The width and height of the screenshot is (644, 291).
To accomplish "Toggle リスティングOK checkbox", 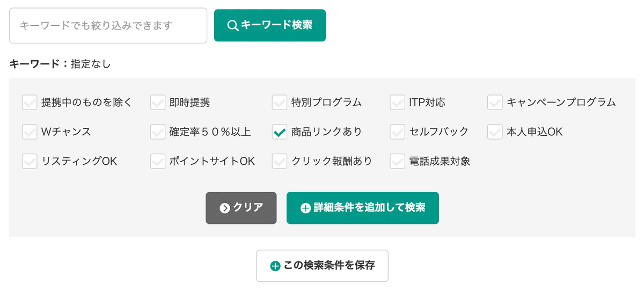I will pos(29,161).
